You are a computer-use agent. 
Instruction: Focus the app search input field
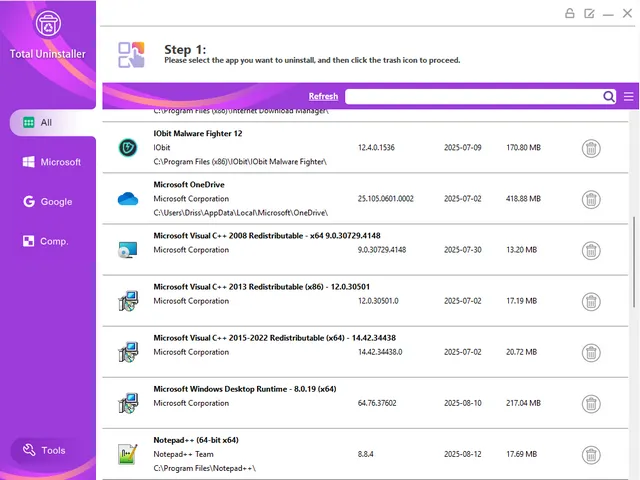473,97
